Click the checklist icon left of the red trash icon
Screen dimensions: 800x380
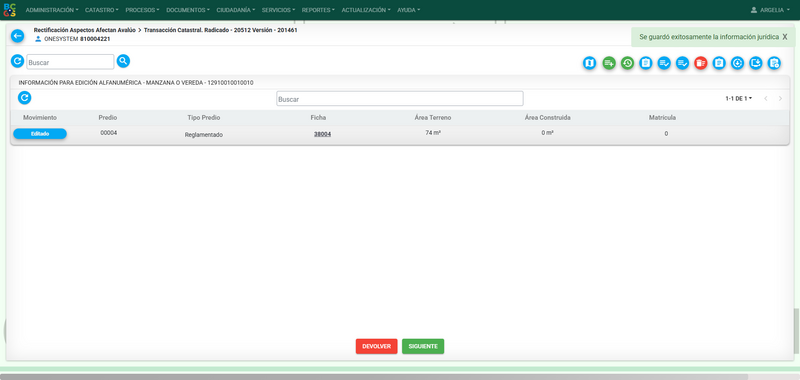tap(682, 63)
